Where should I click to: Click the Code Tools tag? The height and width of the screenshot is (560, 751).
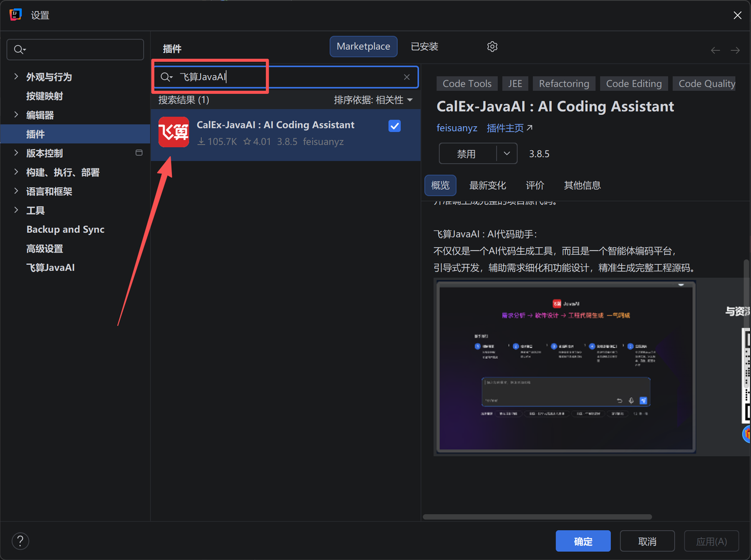pyautogui.click(x=467, y=84)
